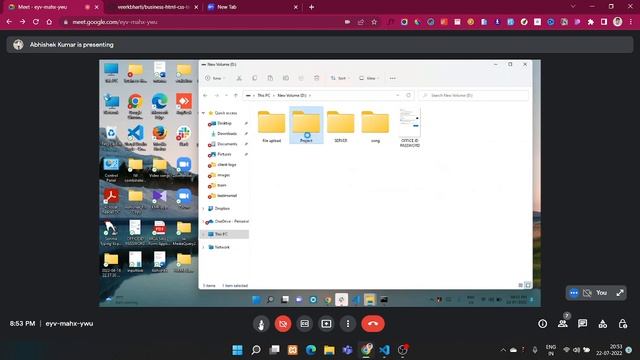Open Visual Studio Code from local taskbar
Screen dimensions: 640x360
tap(384, 350)
